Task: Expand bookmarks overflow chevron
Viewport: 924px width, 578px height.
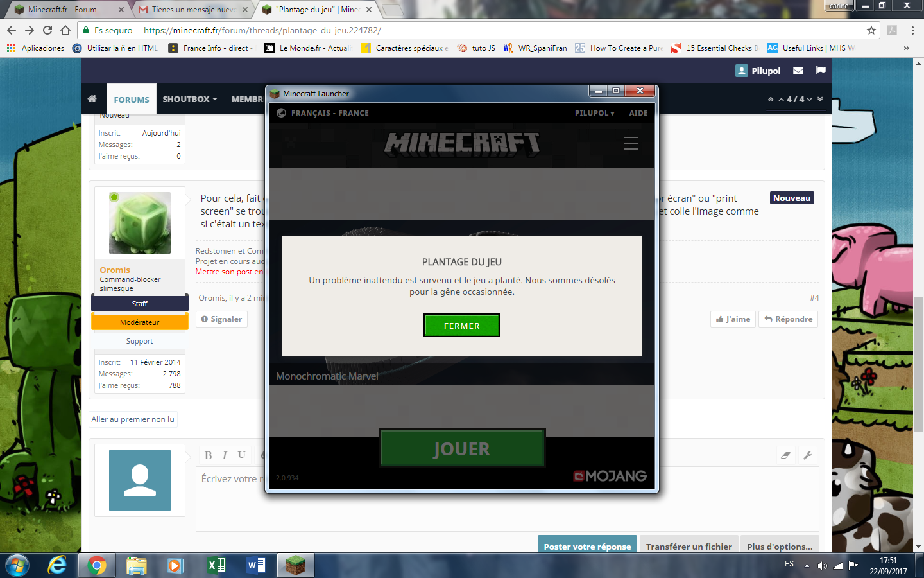Action: (x=907, y=48)
